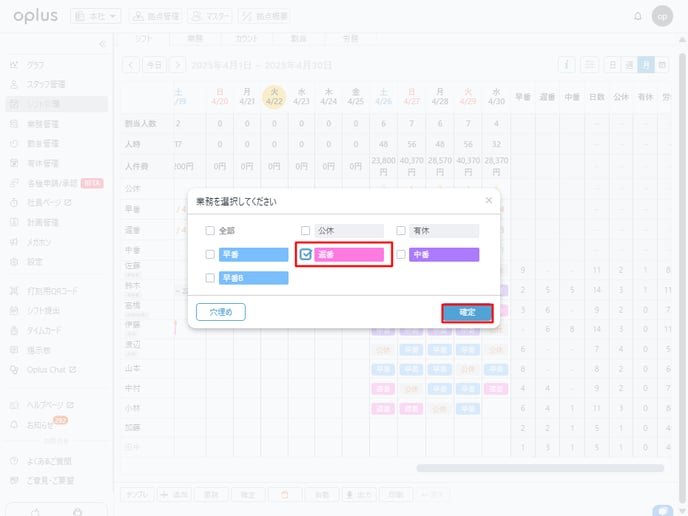Open スタッフ管理 in the sidebar

pyautogui.click(x=44, y=84)
